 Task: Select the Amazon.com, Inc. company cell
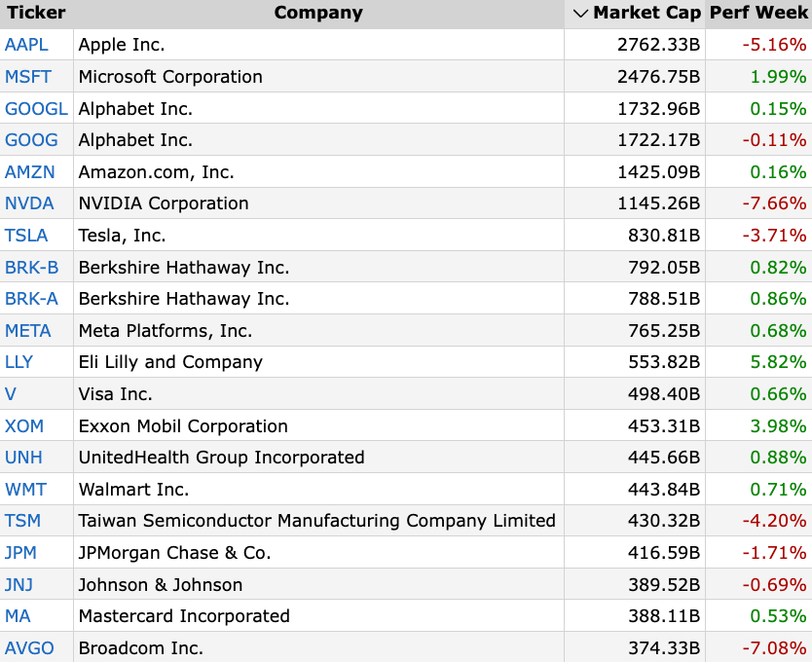tap(319, 171)
